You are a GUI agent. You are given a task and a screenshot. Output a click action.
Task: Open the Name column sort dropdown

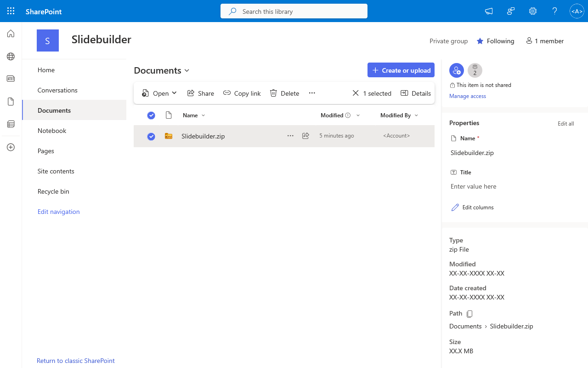204,115
